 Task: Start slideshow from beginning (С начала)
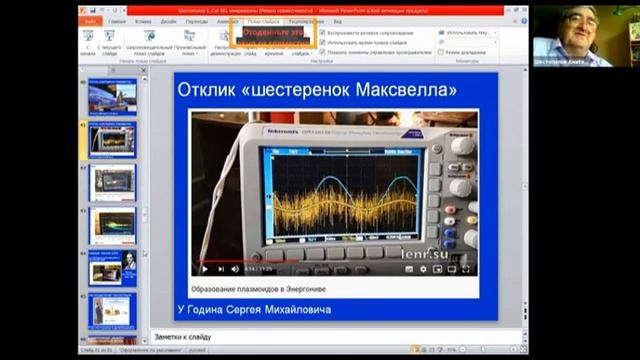[x=87, y=43]
